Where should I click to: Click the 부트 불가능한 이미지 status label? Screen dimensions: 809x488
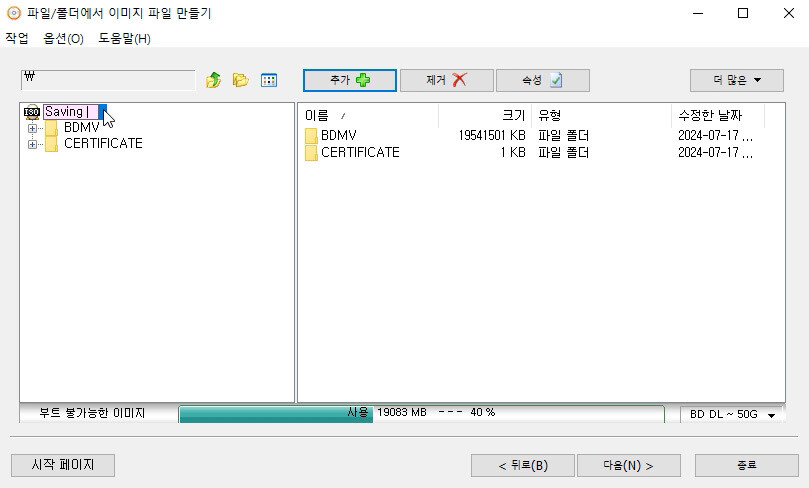pyautogui.click(x=92, y=413)
